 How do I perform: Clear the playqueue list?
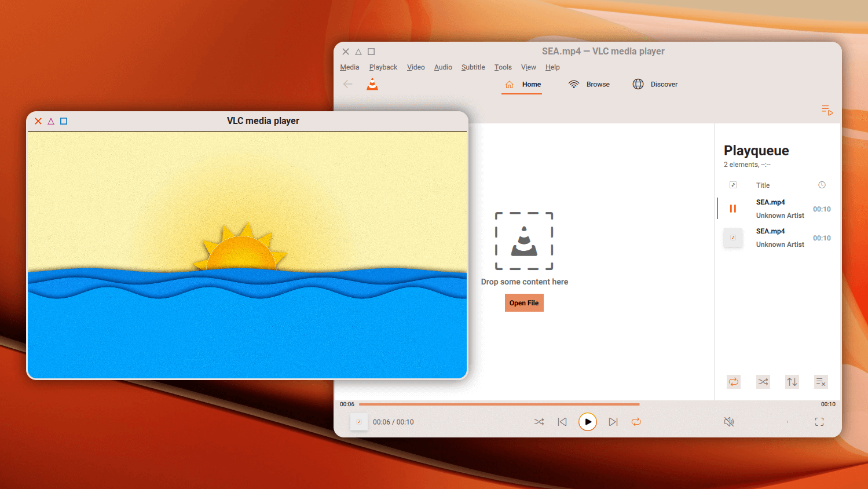[x=821, y=382]
